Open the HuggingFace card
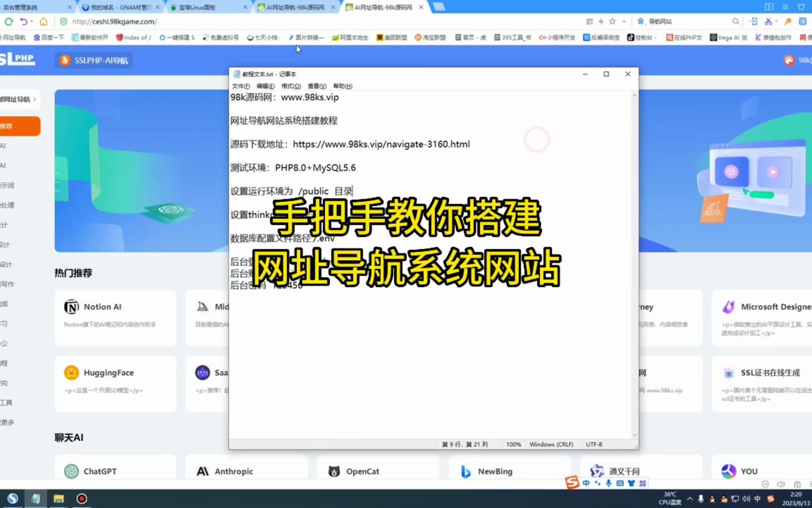This screenshot has width=812, height=508. pos(115,384)
